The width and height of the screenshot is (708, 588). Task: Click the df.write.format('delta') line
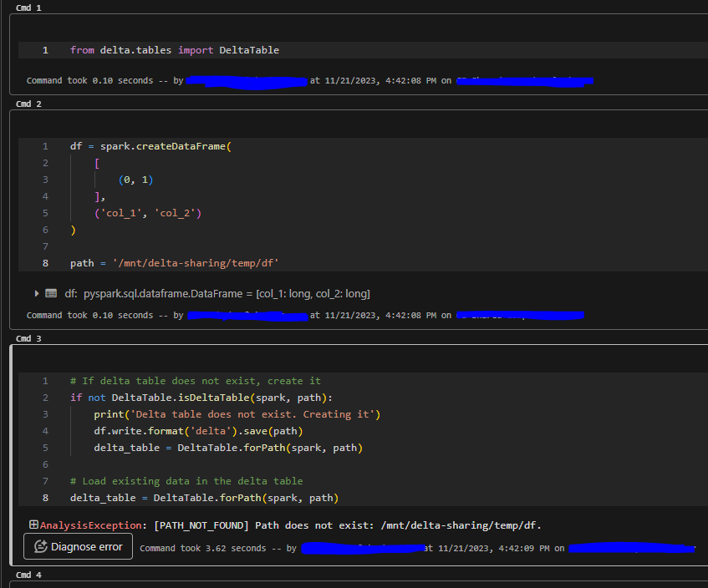198,431
